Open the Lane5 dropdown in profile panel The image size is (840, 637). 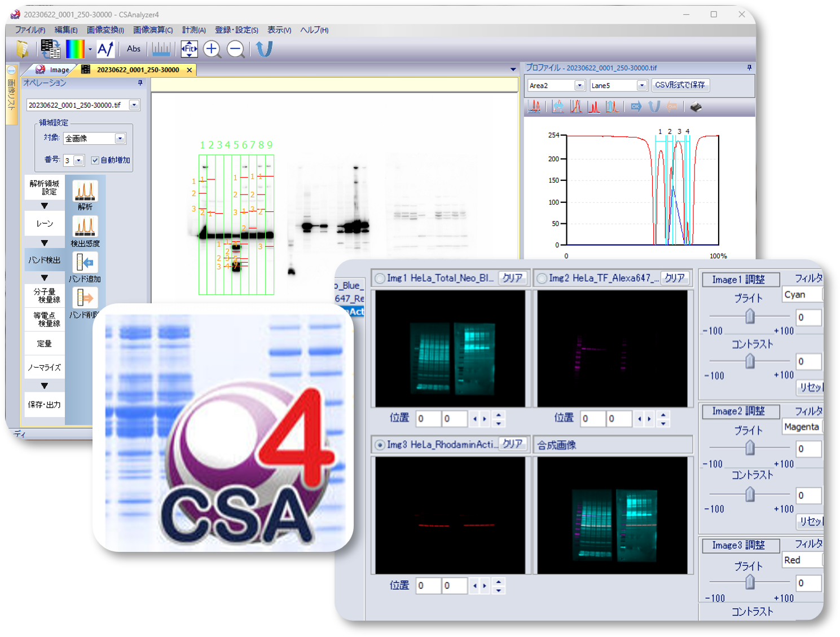tap(642, 85)
